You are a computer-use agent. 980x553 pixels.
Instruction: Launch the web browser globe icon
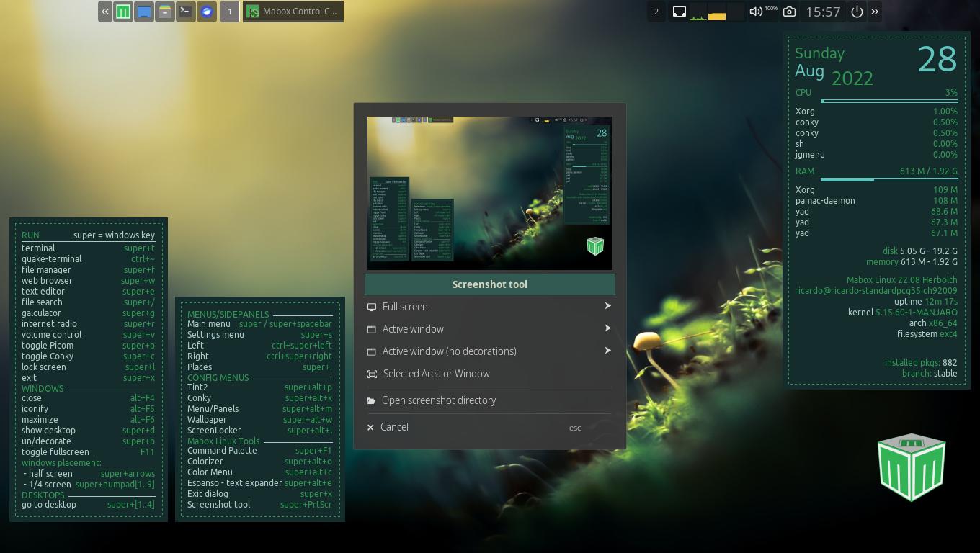(207, 12)
